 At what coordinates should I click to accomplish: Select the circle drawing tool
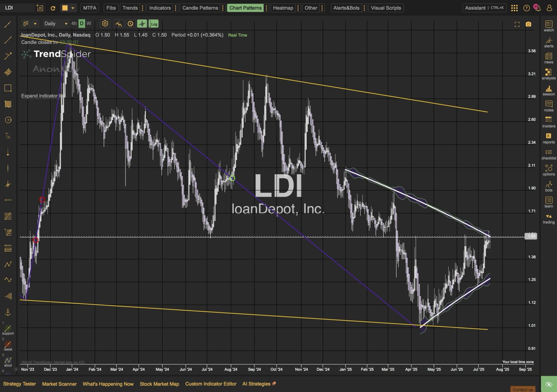8,120
